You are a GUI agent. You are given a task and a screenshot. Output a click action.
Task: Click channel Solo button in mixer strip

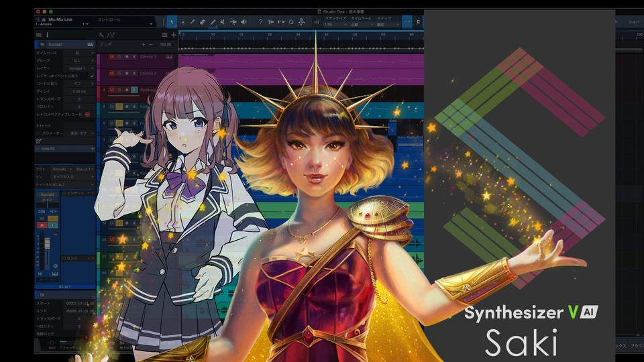tap(53, 219)
